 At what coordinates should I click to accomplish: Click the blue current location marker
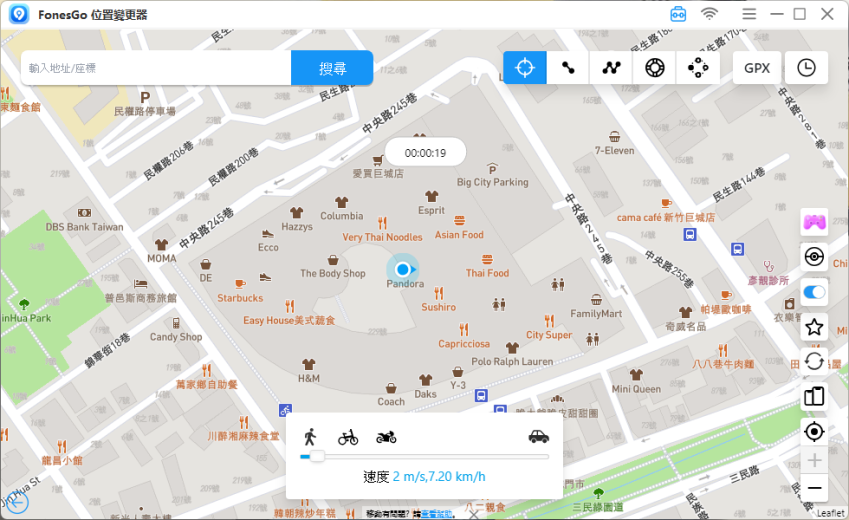tap(403, 269)
